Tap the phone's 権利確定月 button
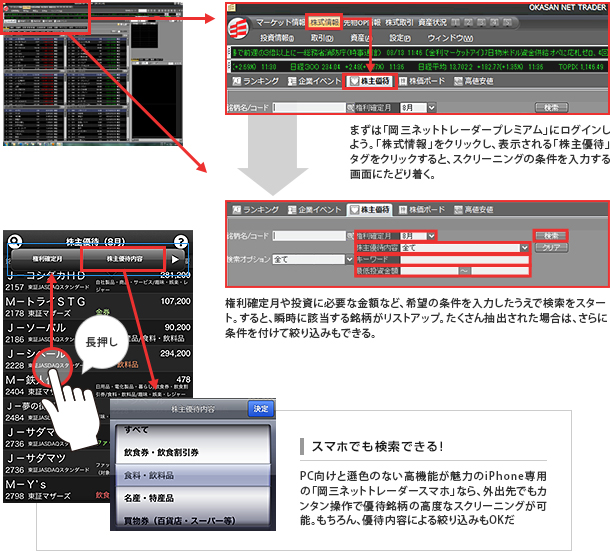The width and height of the screenshot is (610, 551). (x=47, y=259)
